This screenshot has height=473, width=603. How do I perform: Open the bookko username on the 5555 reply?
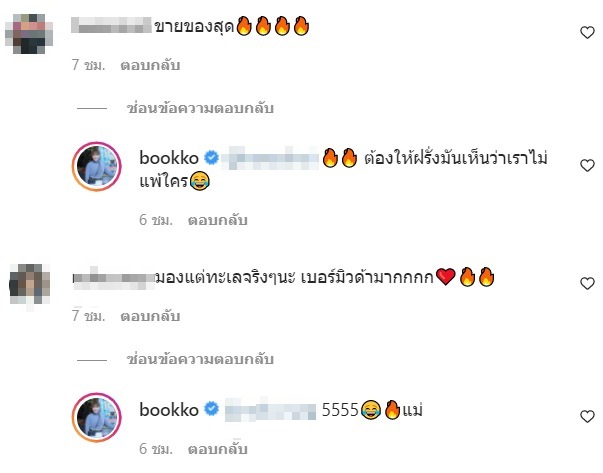tap(169, 410)
